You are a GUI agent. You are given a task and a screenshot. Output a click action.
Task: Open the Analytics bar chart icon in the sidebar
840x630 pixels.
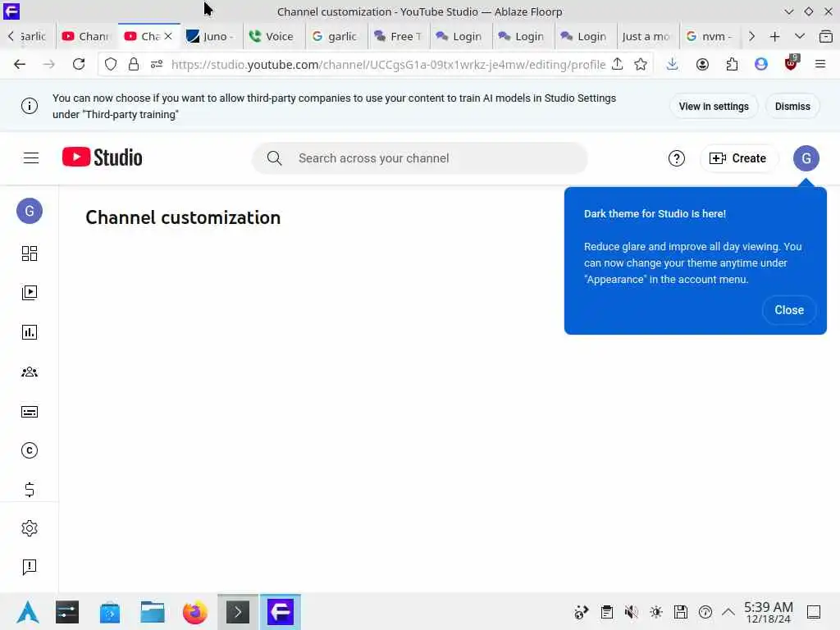coord(30,332)
